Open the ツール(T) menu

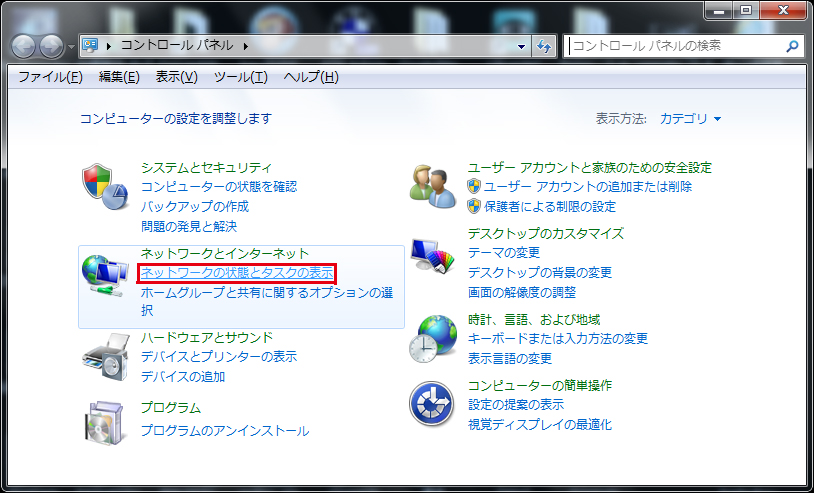(240, 77)
